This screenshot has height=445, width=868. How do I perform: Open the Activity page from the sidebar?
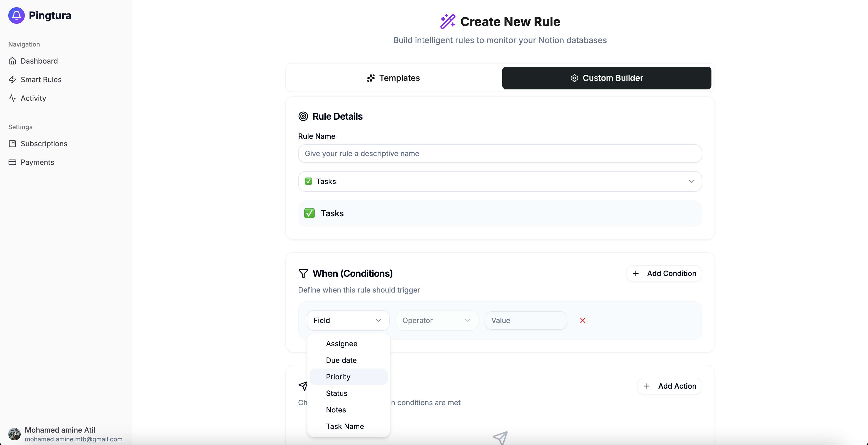click(x=33, y=98)
